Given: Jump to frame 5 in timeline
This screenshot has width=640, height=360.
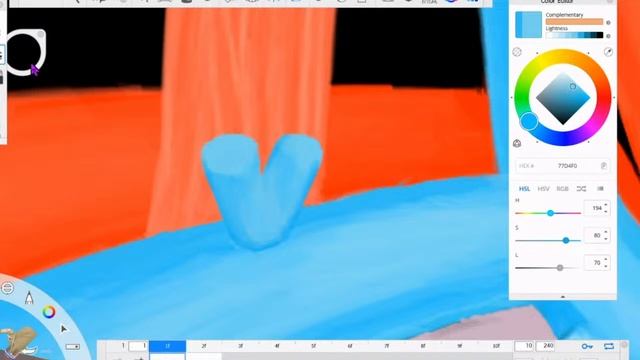Looking at the screenshot, I should click(313, 346).
